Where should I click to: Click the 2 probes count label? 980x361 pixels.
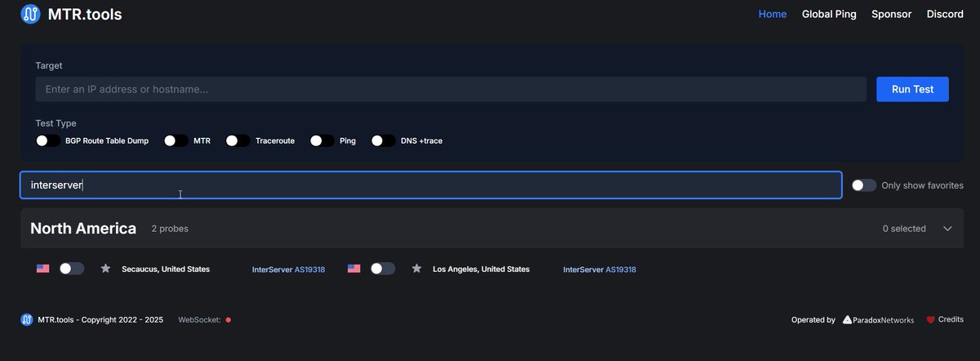coord(170,229)
